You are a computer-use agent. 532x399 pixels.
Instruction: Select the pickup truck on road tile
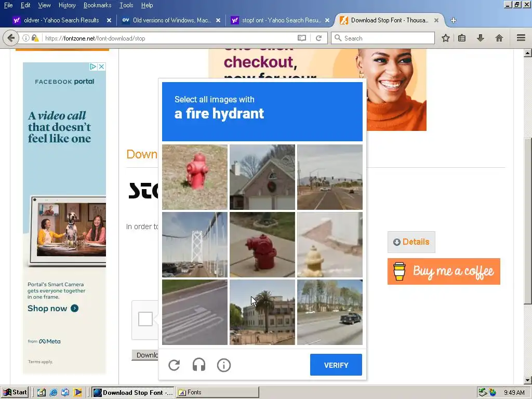[330, 312]
